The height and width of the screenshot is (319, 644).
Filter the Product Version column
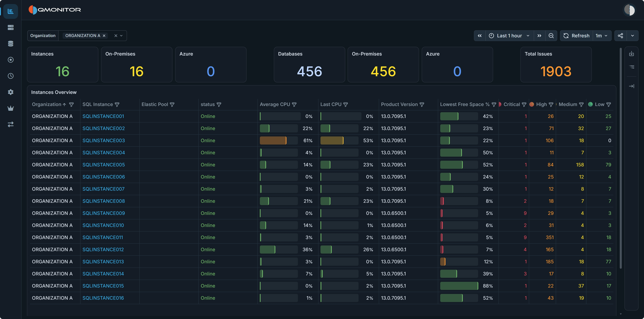tap(422, 104)
